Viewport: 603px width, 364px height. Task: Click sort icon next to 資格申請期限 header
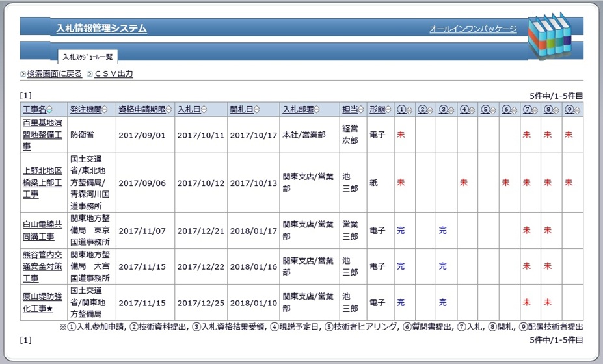(169, 110)
